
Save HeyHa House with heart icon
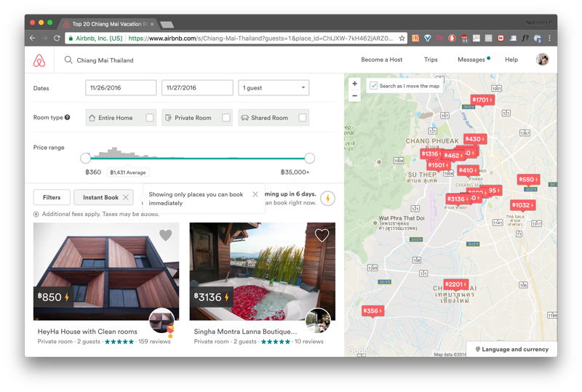pyautogui.click(x=166, y=235)
